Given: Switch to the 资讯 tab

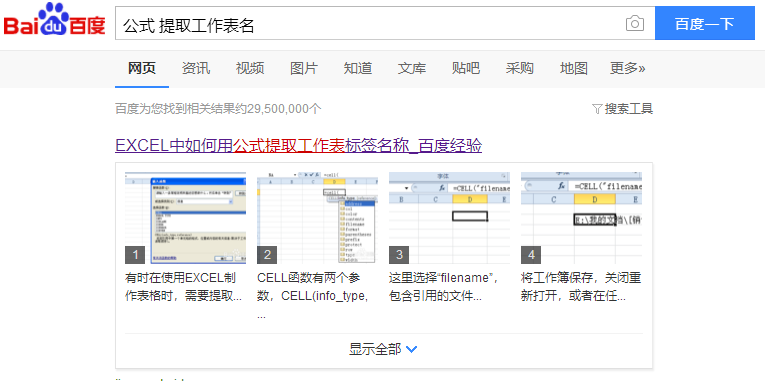Looking at the screenshot, I should pyautogui.click(x=196, y=68).
